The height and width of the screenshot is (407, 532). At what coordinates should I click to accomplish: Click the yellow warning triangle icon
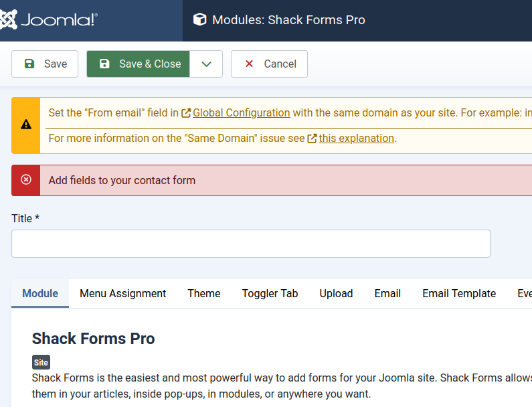[x=26, y=125]
